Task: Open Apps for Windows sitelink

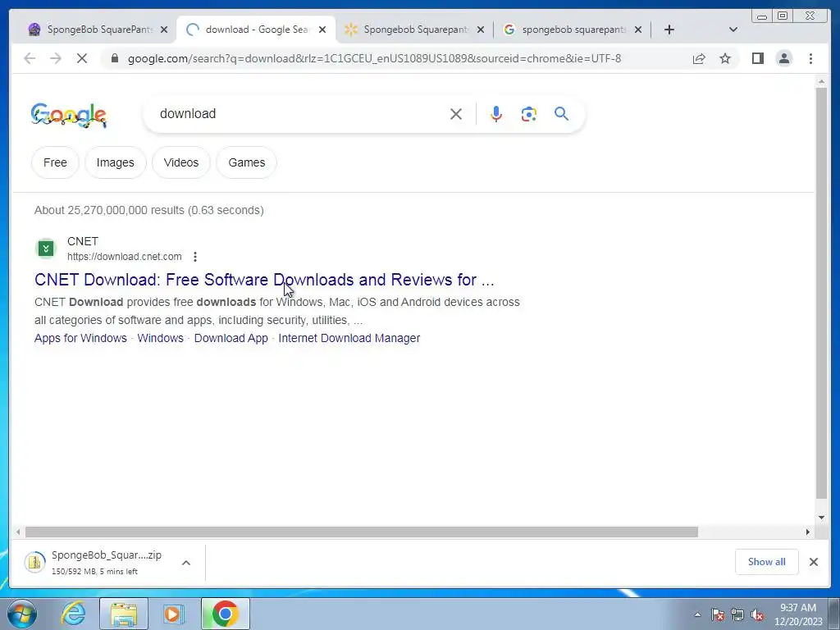Action: point(80,338)
